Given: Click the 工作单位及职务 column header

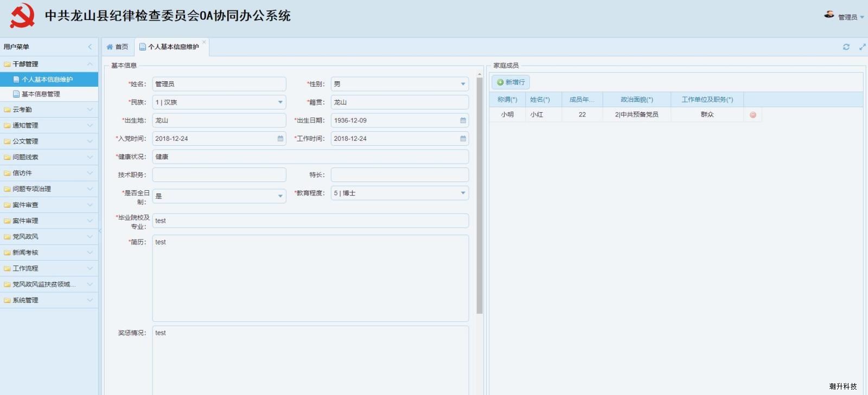Looking at the screenshot, I should (x=707, y=100).
